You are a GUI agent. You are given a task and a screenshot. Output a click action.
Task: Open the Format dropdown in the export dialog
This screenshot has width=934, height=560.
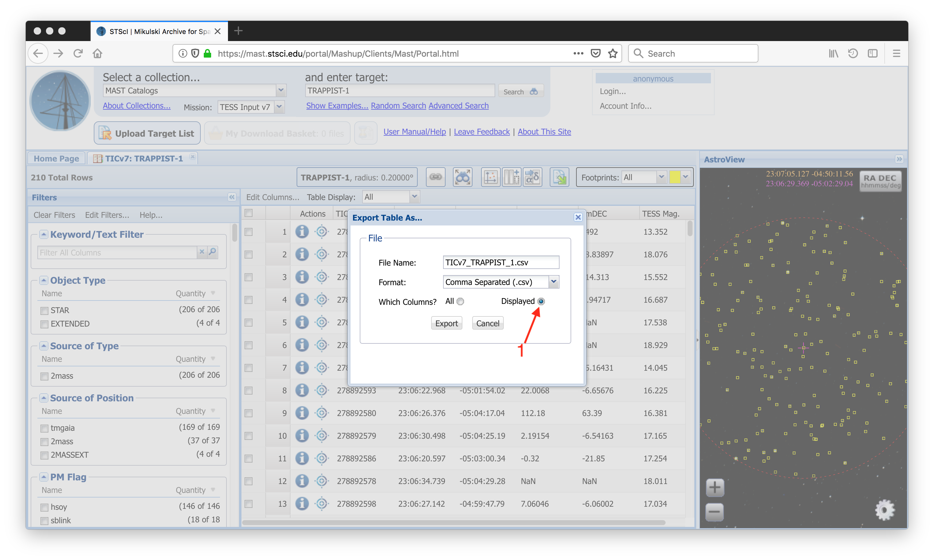[553, 282]
